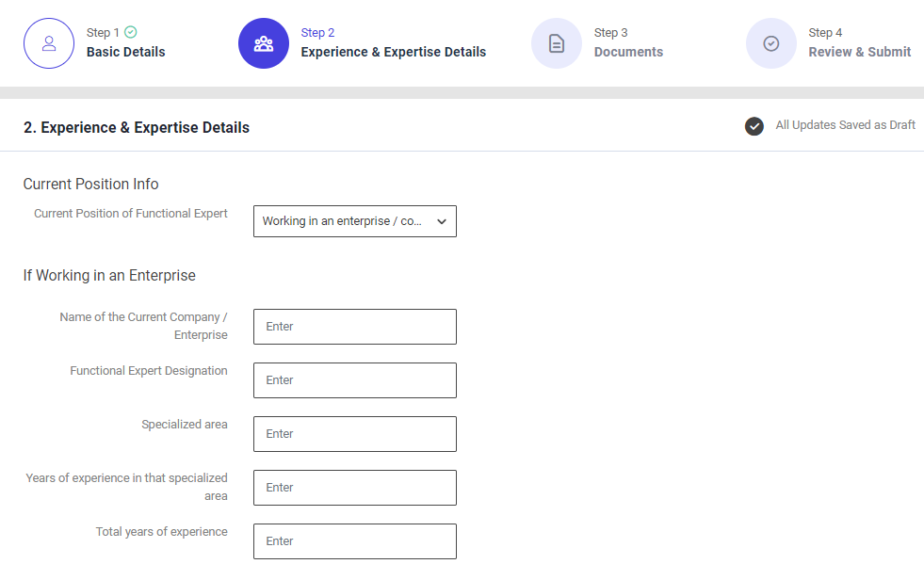This screenshot has width=924, height=564.
Task: Click the dark saved-as-draft check icon
Action: [754, 126]
